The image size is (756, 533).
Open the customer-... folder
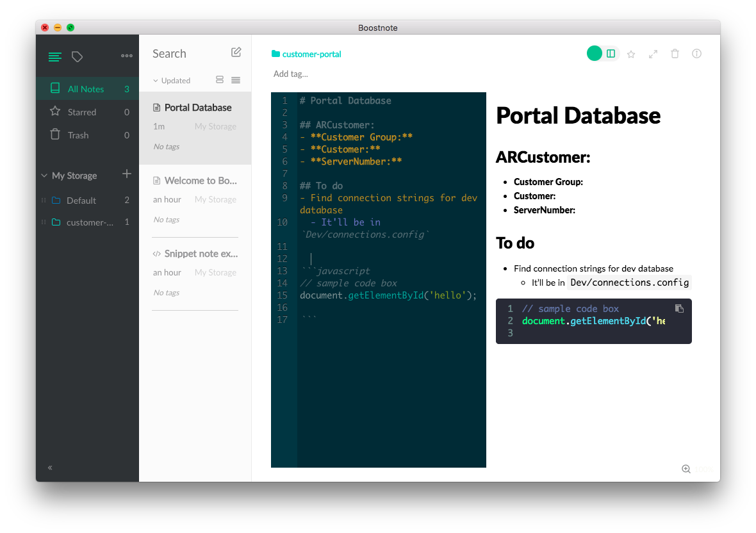[x=87, y=222]
